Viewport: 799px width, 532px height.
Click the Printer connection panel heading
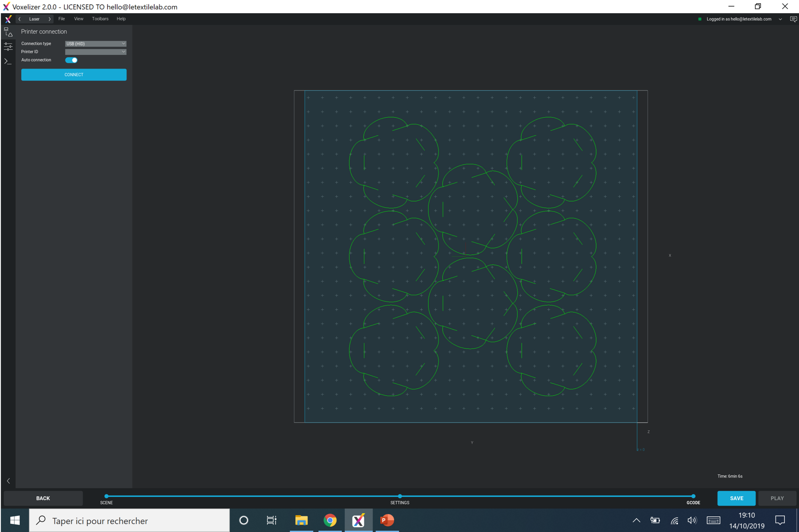[44, 32]
